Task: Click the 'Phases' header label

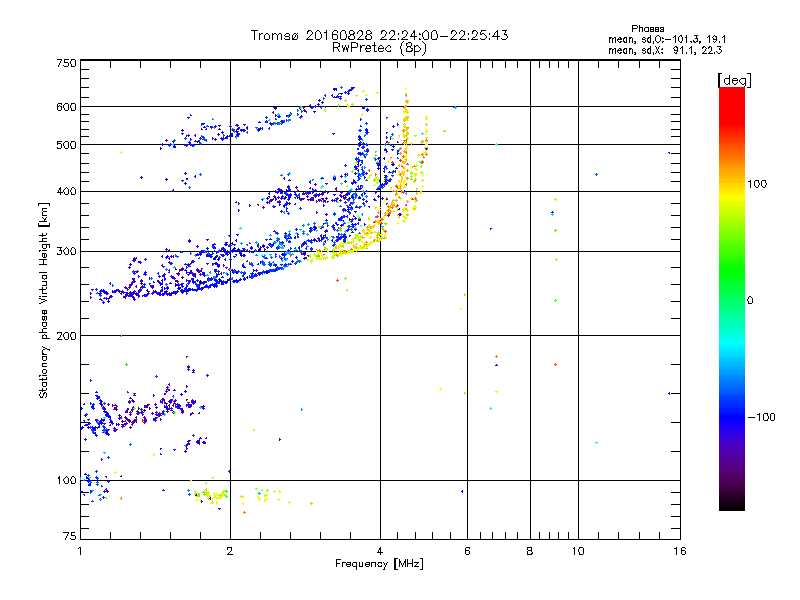Action: (x=647, y=29)
